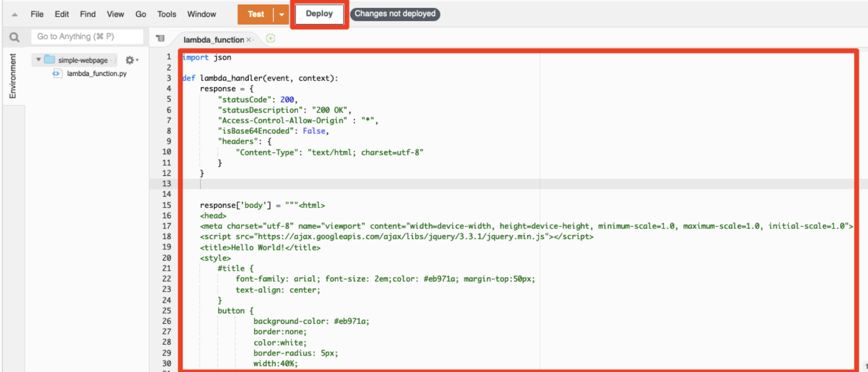Click the Changes not deployed badge
This screenshot has height=372, width=868.
pyautogui.click(x=395, y=14)
